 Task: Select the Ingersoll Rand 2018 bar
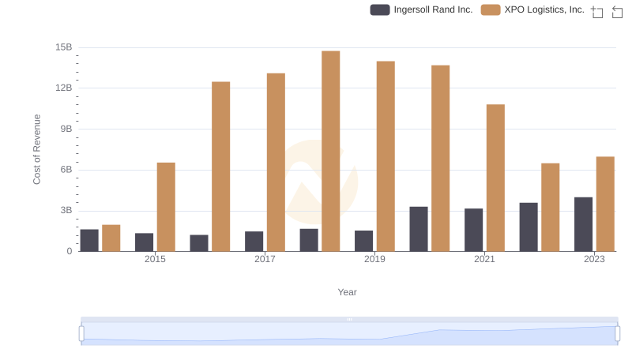pos(309,240)
